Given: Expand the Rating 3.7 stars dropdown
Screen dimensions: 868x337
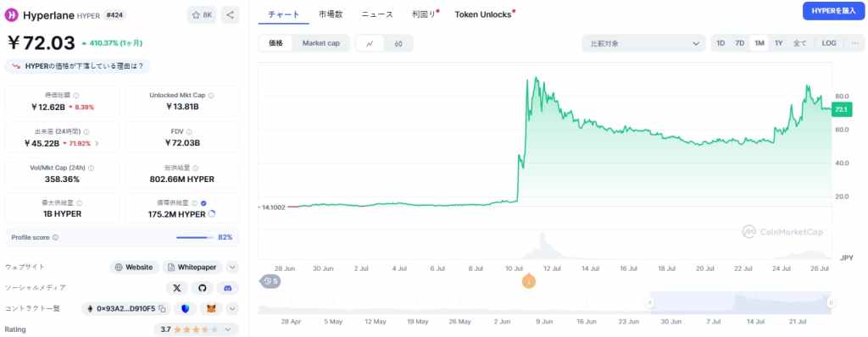Looking at the screenshot, I should point(196,329).
